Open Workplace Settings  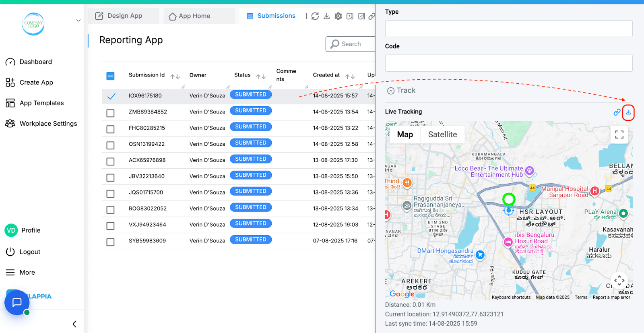(41, 124)
